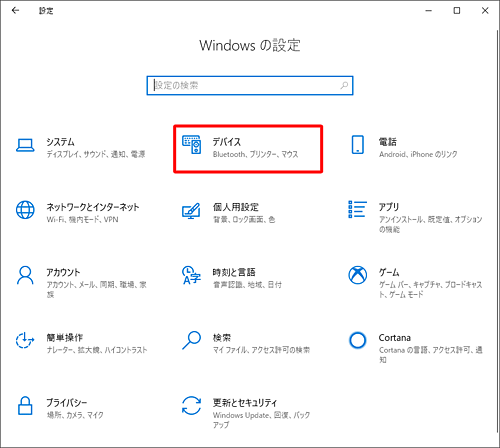The height and width of the screenshot is (448, 500).
Task: Click the Bluetooth、プリンター、マウス description
Action: 256,154
